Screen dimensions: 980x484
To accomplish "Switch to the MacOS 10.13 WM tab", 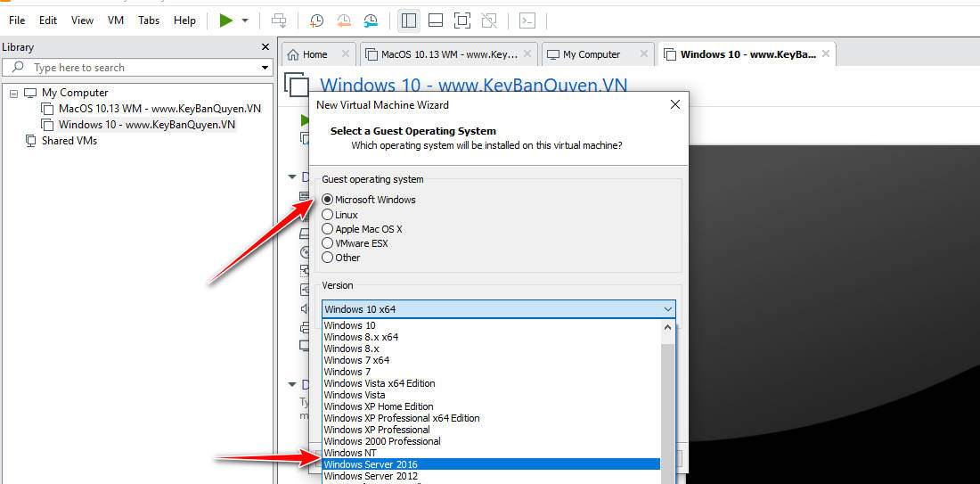I will (x=449, y=54).
